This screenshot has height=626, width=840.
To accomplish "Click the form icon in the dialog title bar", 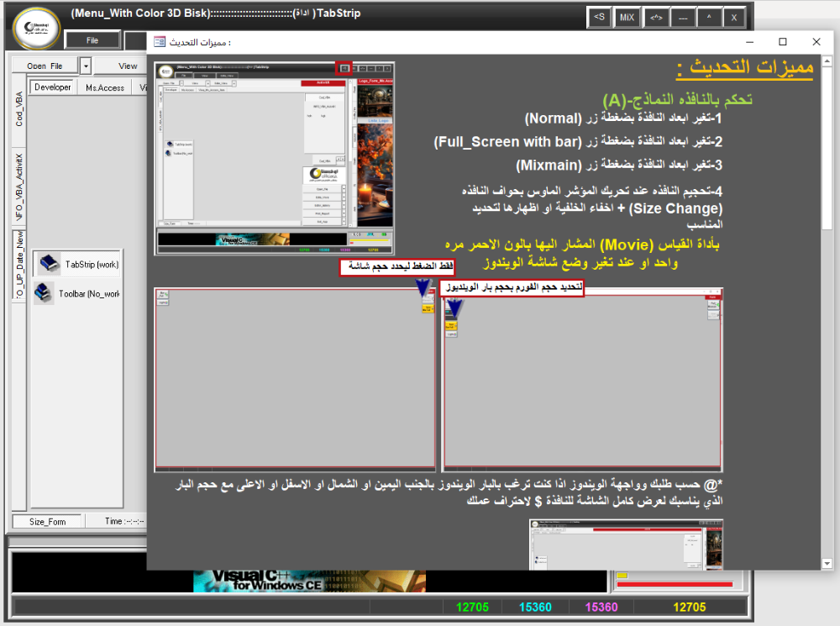I will click(160, 42).
